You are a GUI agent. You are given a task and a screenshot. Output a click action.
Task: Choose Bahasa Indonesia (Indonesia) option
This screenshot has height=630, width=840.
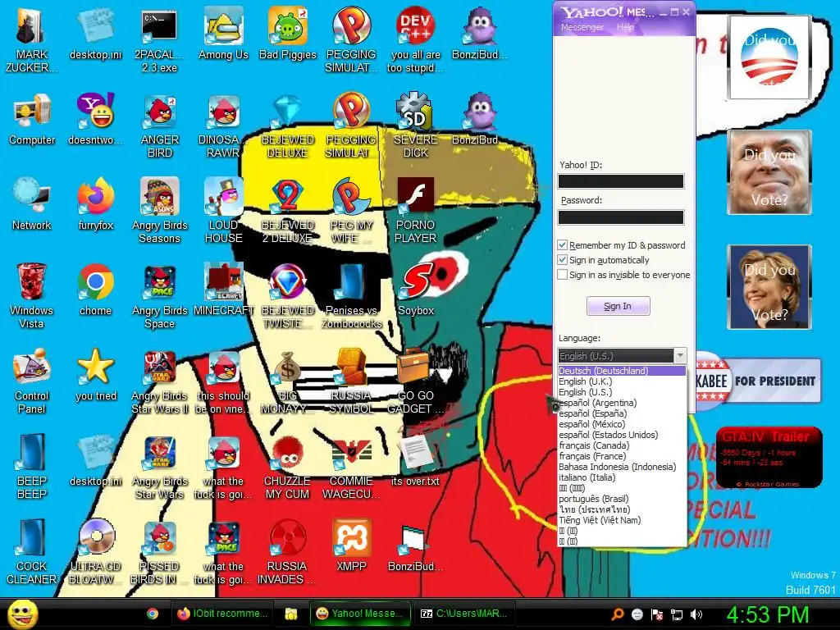pyautogui.click(x=622, y=467)
